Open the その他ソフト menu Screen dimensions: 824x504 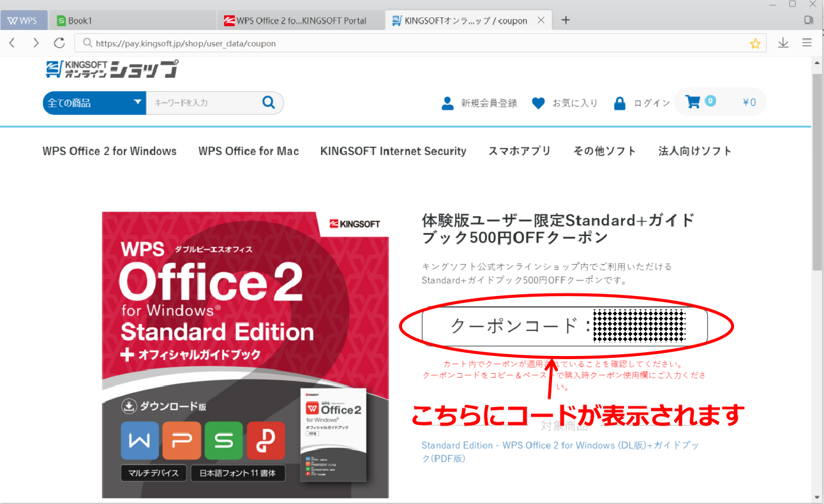(x=604, y=151)
